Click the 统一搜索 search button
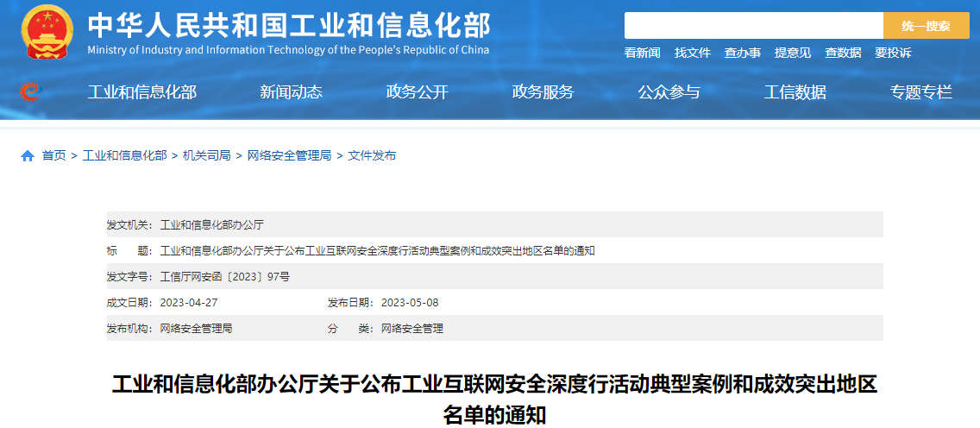 click(927, 26)
